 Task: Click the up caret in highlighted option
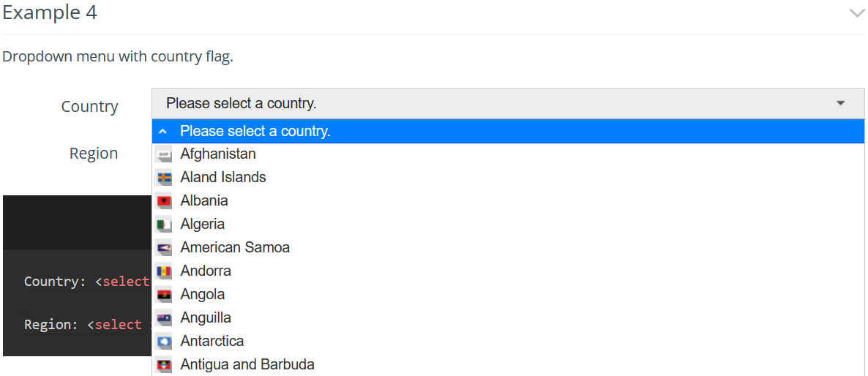162,132
